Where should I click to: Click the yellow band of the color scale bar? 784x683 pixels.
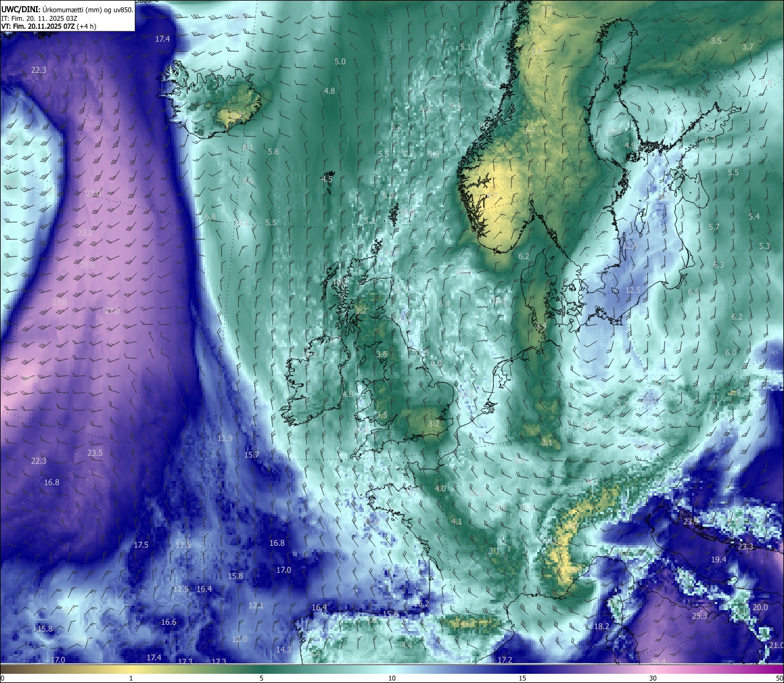[x=131, y=668]
